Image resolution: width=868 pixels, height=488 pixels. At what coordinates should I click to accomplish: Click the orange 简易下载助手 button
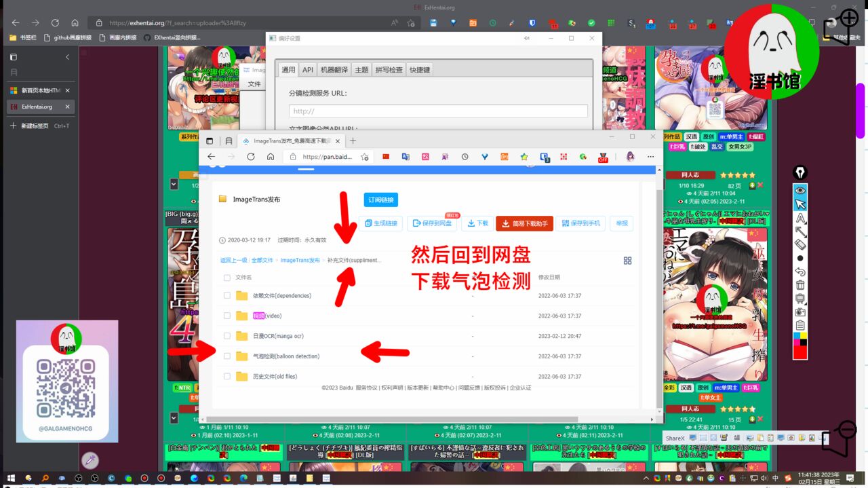pos(524,223)
